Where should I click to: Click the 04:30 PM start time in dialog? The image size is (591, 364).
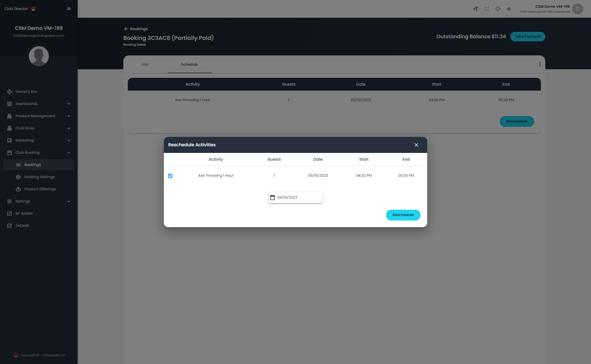pos(364,176)
